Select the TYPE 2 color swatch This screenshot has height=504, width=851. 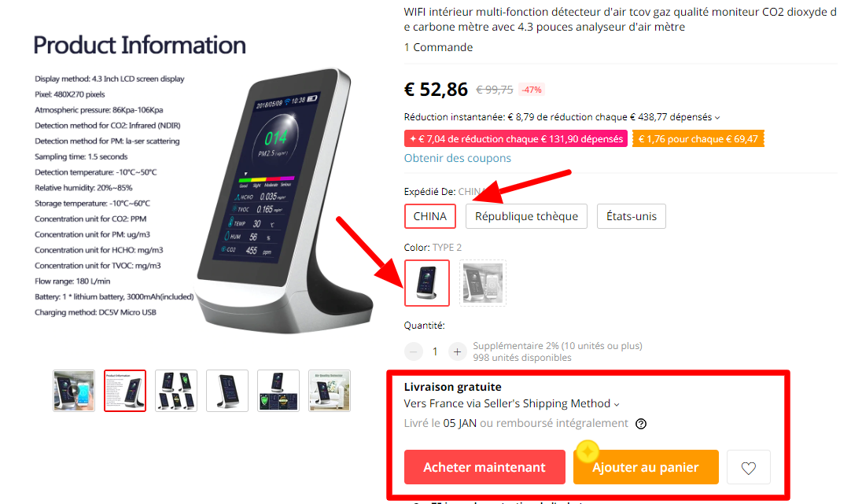click(x=426, y=283)
